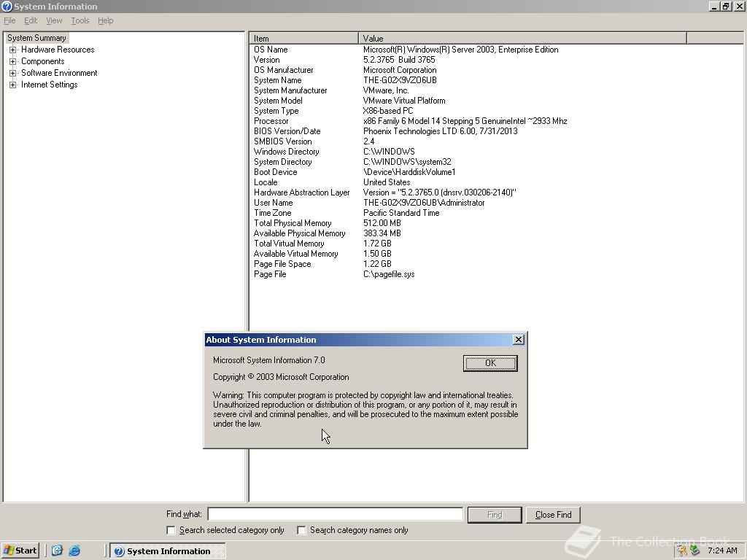The image size is (747, 560).
Task: Select Components tree label
Action: coord(43,61)
